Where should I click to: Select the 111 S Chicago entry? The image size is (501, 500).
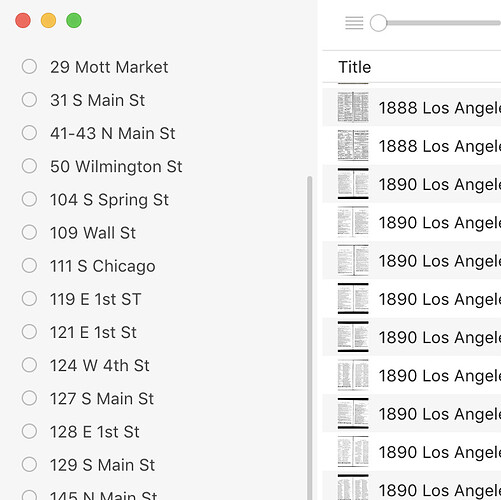click(x=103, y=266)
